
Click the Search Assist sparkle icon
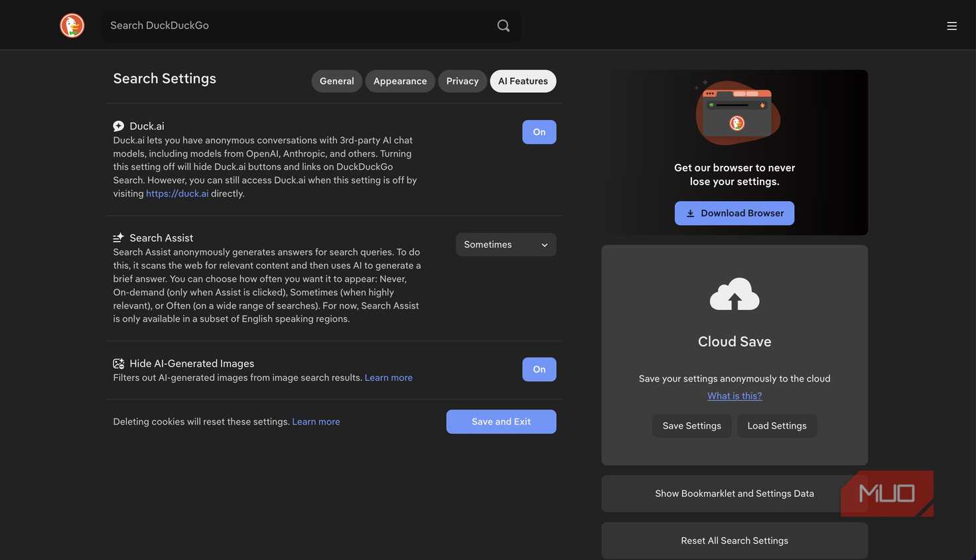[119, 238]
